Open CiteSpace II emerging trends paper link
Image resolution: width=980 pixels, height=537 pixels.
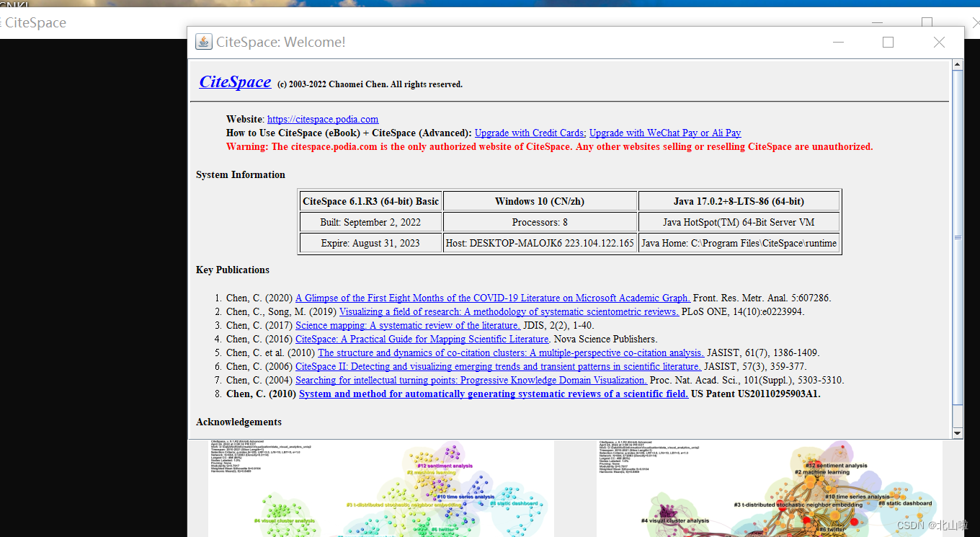tap(498, 366)
